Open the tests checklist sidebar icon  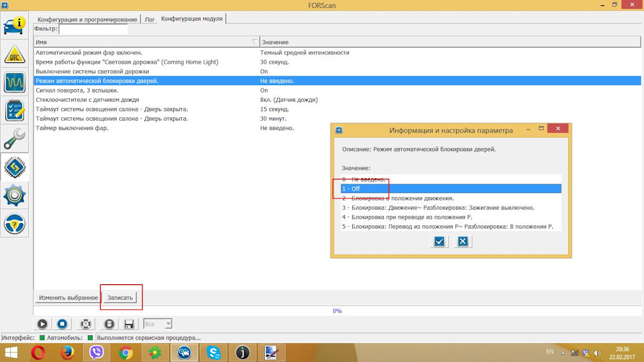point(14,111)
